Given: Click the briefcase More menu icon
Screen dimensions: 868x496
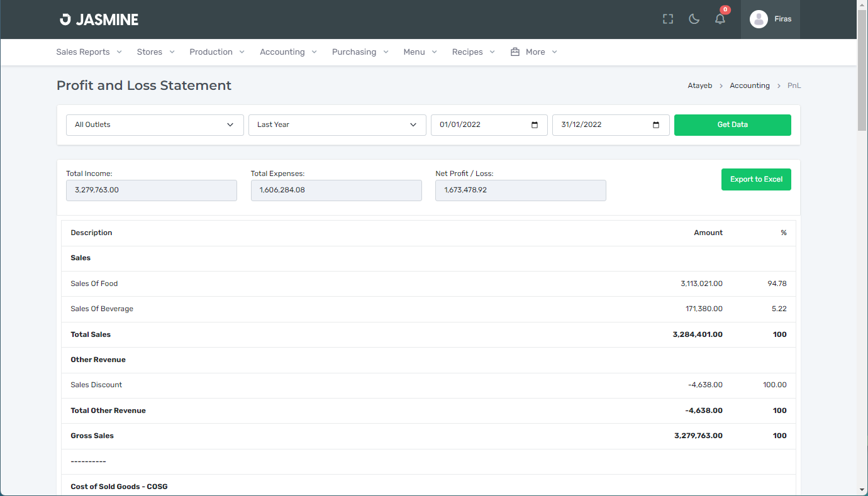Looking at the screenshot, I should click(x=515, y=52).
